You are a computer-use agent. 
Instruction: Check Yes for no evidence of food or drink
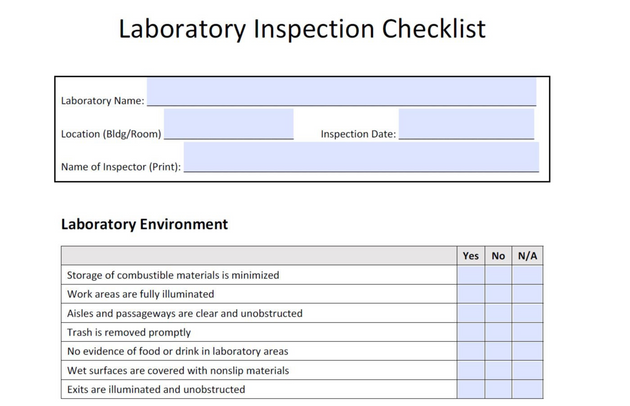(x=470, y=351)
